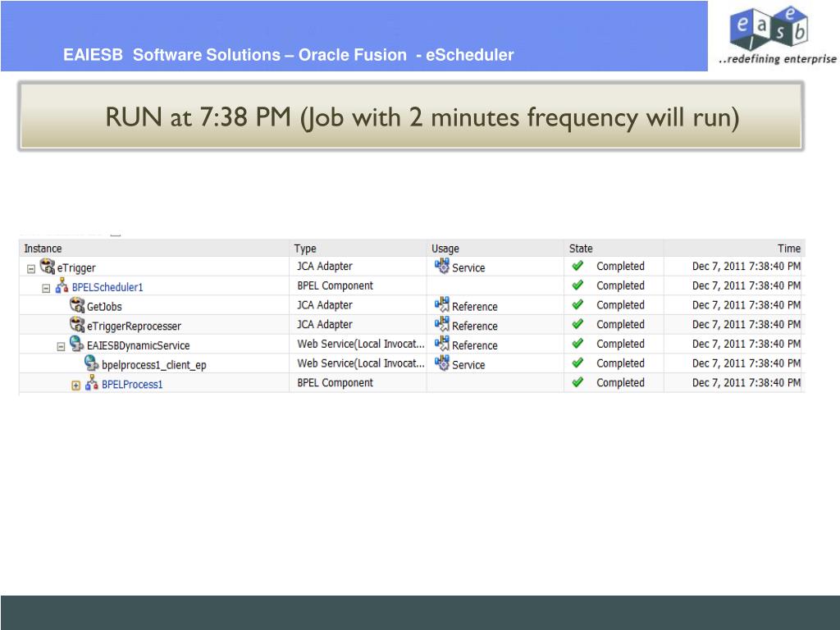840x630 pixels.
Task: Click the timestamp in the BPELProcess1 row
Action: pos(746,382)
